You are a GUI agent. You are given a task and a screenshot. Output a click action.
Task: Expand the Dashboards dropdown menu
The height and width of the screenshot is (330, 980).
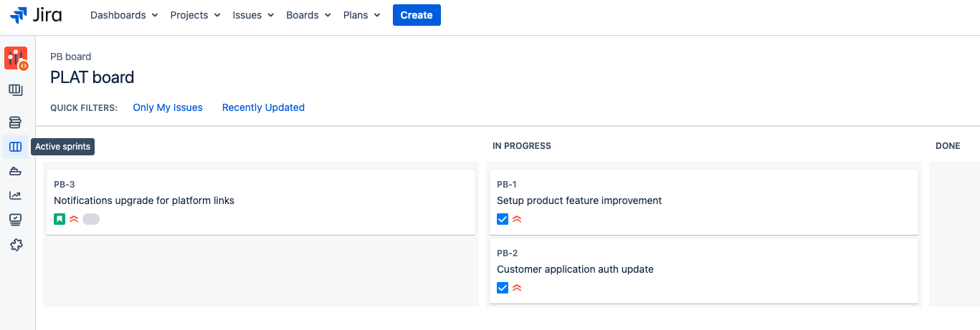click(124, 15)
